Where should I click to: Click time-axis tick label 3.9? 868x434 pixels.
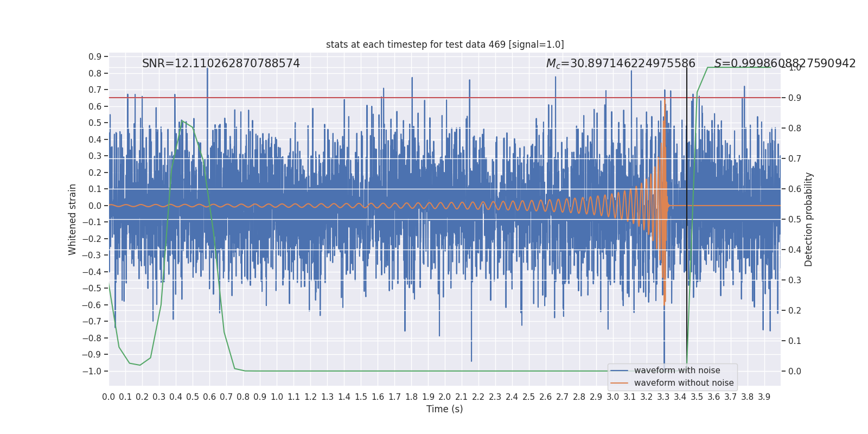click(764, 397)
